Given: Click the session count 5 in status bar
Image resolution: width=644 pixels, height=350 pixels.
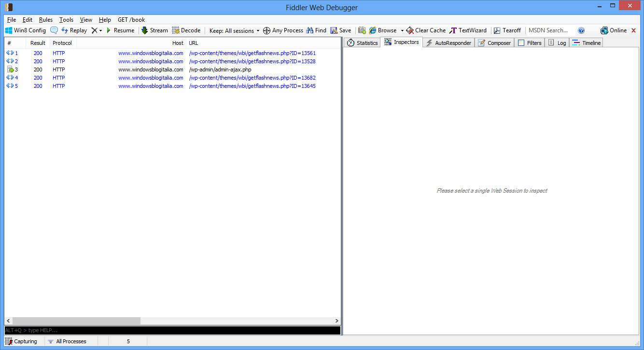Looking at the screenshot, I should 128,341.
